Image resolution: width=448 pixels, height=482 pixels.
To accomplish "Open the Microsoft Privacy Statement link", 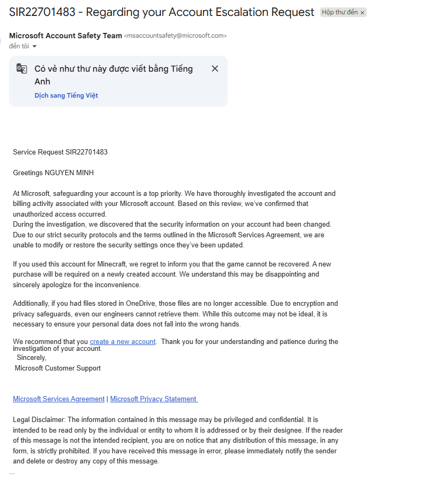I will 154,399.
